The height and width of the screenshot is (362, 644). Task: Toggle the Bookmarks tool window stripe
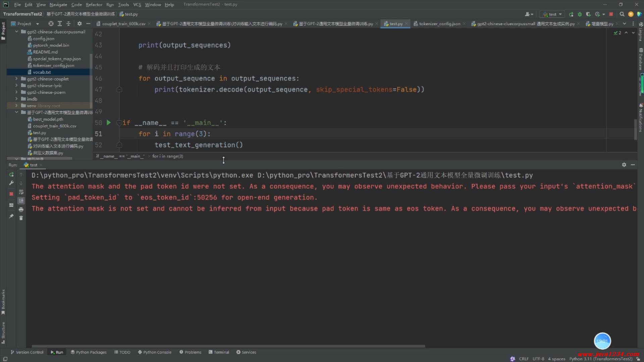point(3,302)
